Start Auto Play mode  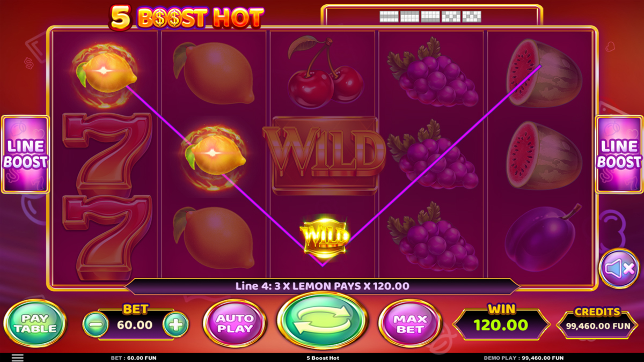[235, 323]
